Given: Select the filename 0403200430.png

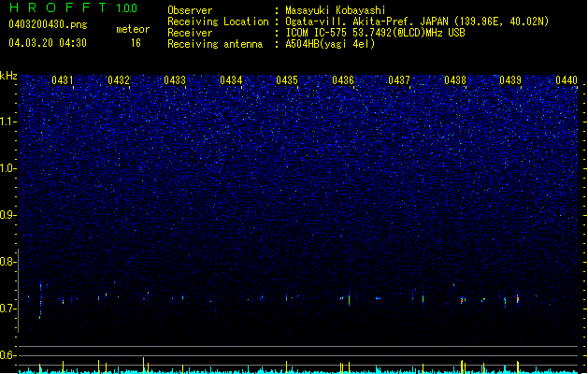Looking at the screenshot, I should (x=48, y=24).
